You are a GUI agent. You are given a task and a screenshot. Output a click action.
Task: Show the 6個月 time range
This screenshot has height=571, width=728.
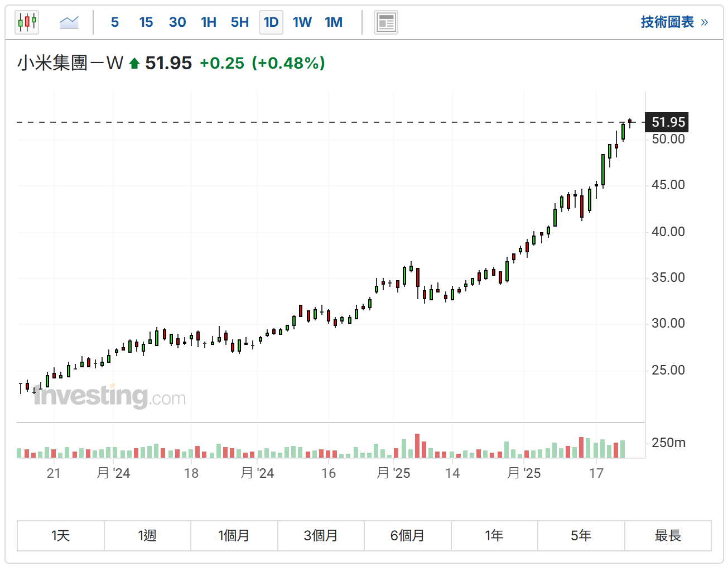pyautogui.click(x=408, y=536)
